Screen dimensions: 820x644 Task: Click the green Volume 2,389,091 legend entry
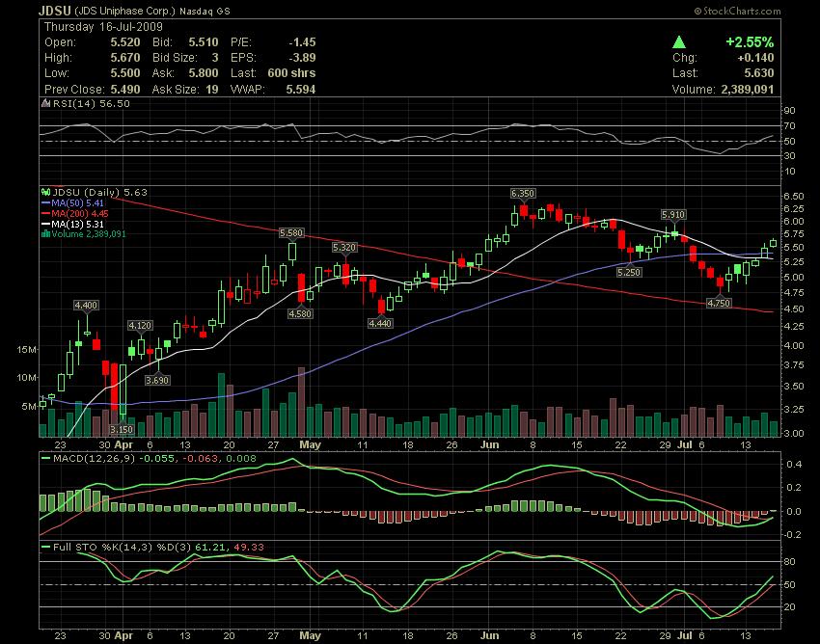tap(89, 234)
